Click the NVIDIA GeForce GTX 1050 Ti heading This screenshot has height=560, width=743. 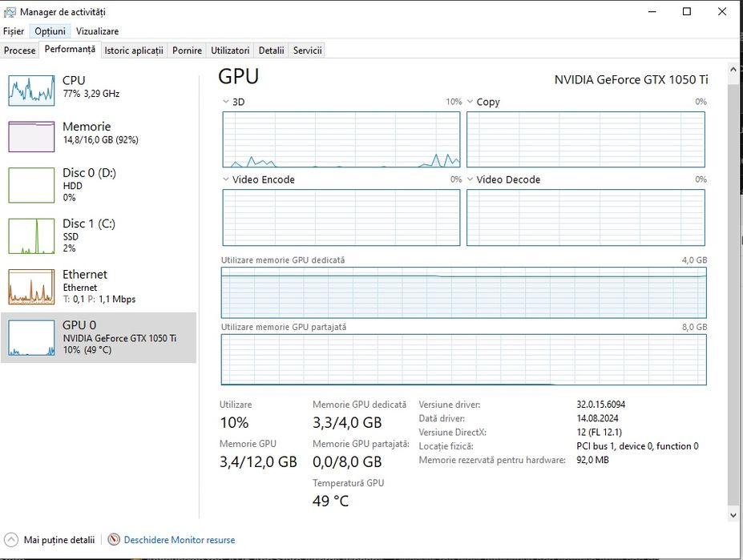click(x=631, y=79)
